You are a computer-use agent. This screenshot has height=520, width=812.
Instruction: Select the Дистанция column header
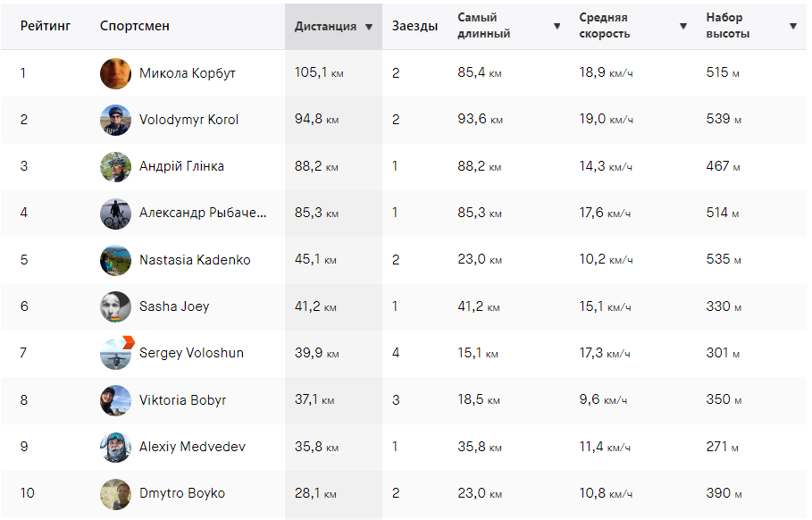click(325, 27)
